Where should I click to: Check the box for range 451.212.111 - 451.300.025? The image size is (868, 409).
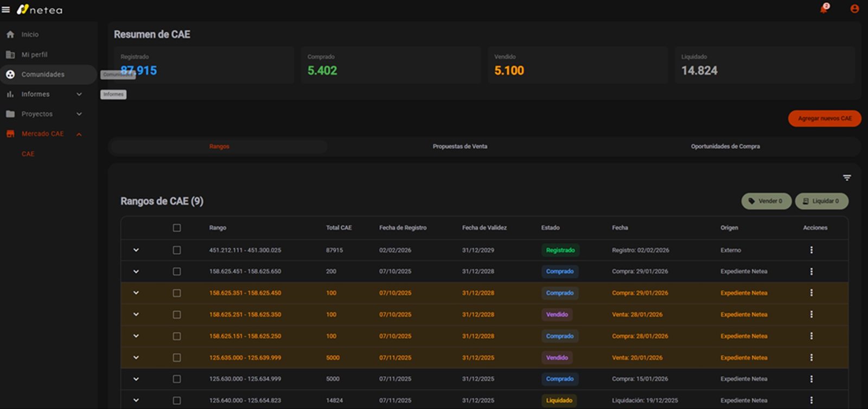[177, 250]
